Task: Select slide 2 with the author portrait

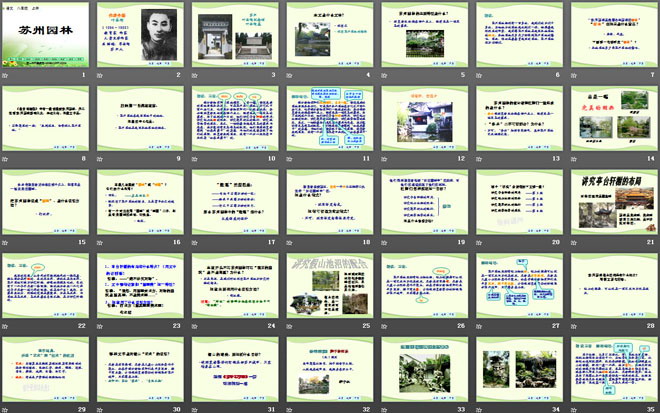Action: click(140, 35)
